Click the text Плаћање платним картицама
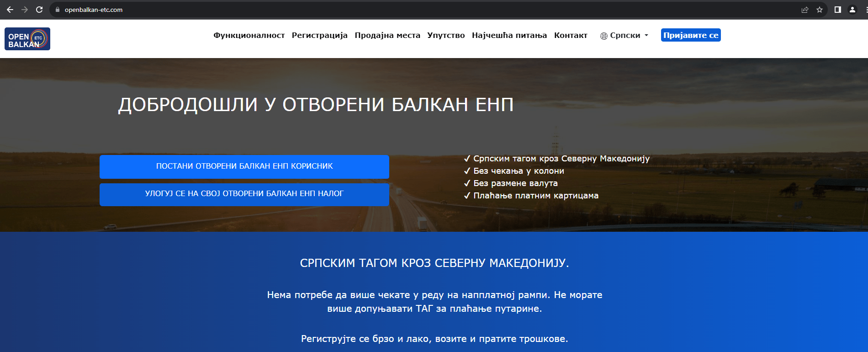This screenshot has height=352, width=868. (536, 196)
